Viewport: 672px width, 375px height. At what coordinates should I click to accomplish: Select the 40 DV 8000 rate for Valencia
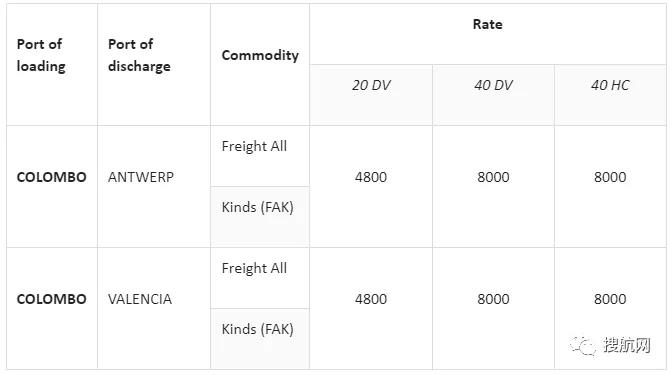[x=493, y=299]
